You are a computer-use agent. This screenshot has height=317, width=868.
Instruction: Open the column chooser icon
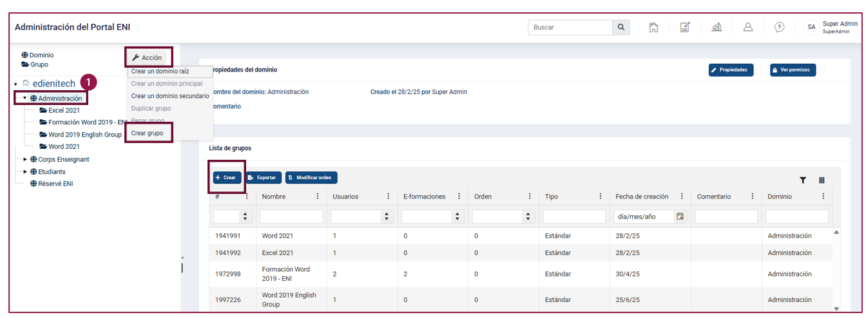[822, 180]
